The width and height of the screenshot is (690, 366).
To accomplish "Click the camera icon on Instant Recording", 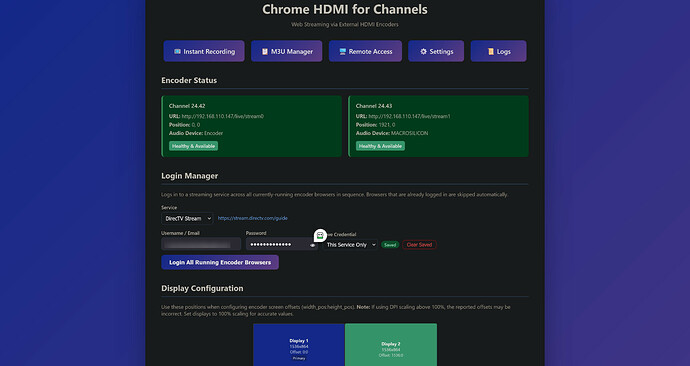I will coord(177,51).
